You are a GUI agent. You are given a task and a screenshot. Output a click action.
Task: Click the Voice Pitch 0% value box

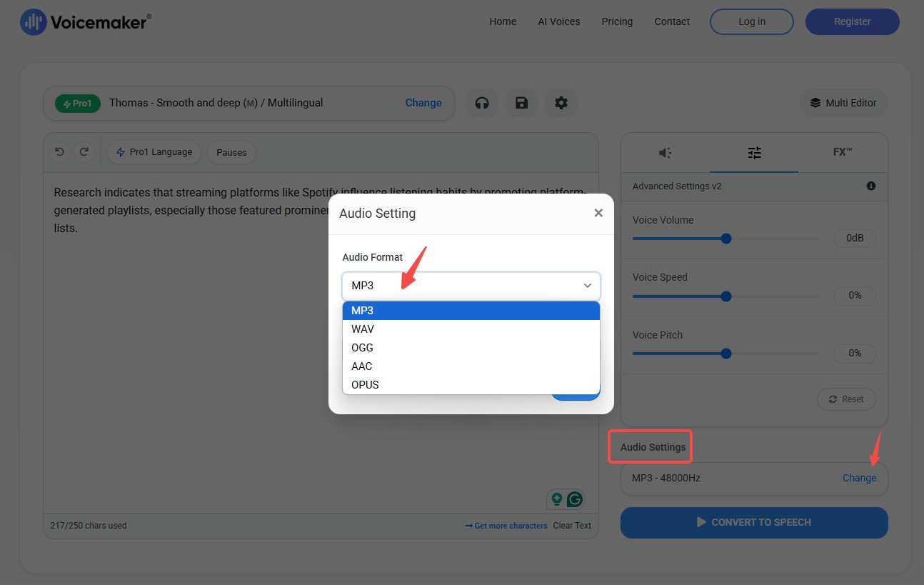tap(855, 353)
